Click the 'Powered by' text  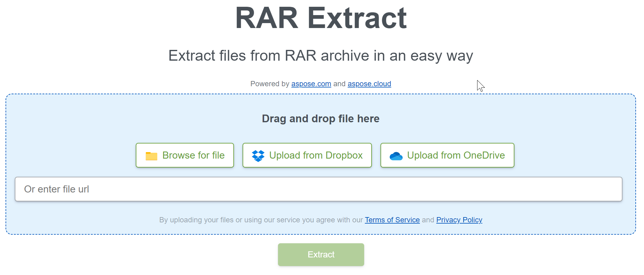269,84
